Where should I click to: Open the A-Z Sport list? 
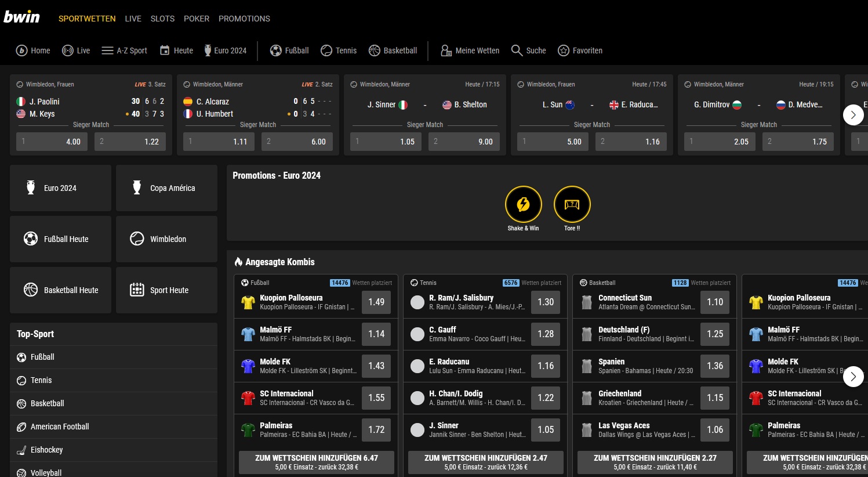tap(124, 50)
